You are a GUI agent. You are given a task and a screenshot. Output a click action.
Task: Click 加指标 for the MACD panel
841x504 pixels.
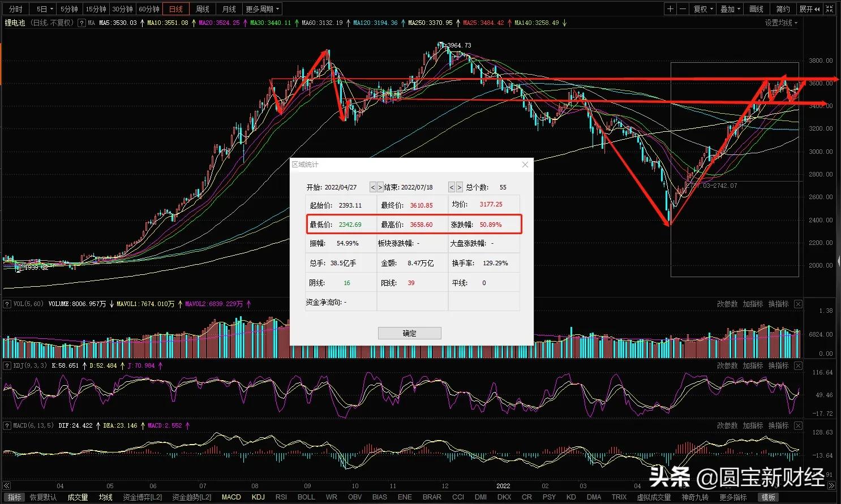[753, 425]
